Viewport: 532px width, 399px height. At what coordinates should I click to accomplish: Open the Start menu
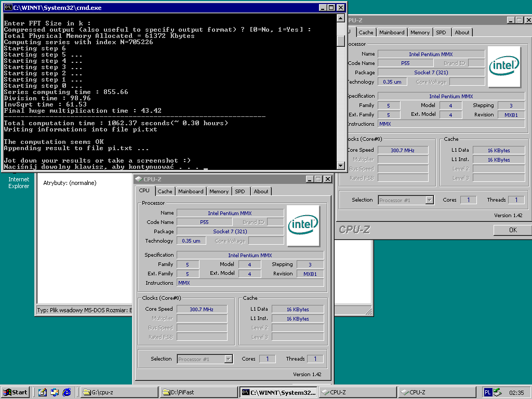tap(16, 392)
